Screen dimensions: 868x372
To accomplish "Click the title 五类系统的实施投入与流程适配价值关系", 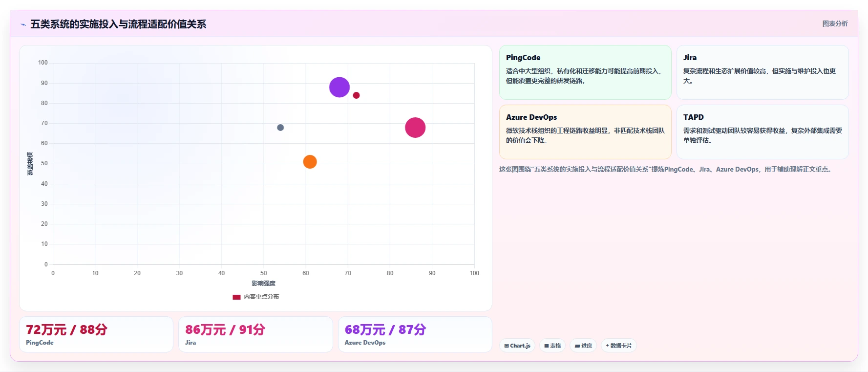I will coord(118,24).
